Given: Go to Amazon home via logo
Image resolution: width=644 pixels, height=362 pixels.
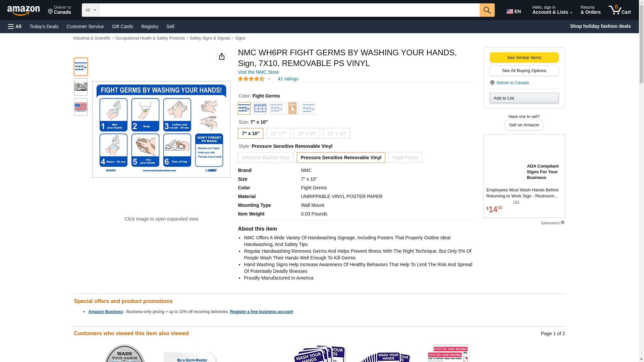Looking at the screenshot, I should tap(23, 10).
